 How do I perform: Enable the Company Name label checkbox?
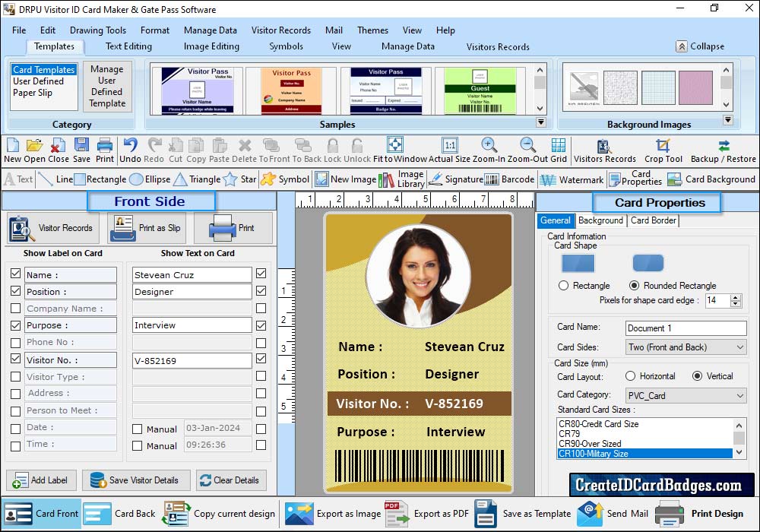point(15,308)
